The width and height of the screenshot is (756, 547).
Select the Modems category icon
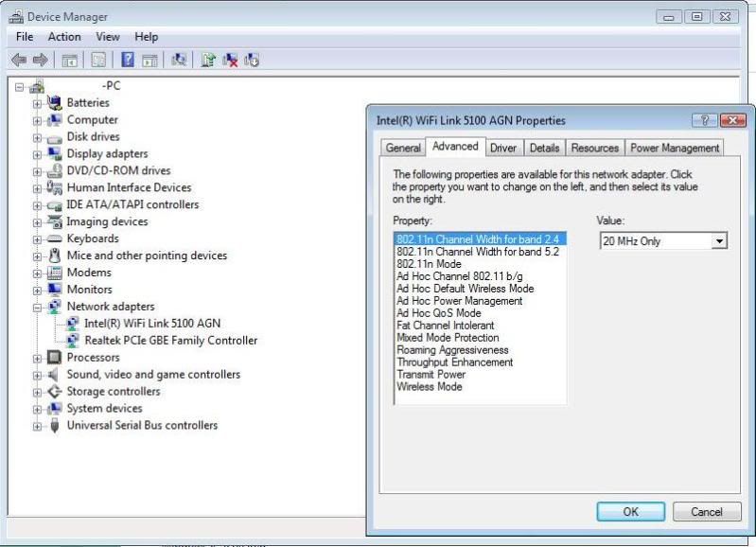(x=55, y=273)
